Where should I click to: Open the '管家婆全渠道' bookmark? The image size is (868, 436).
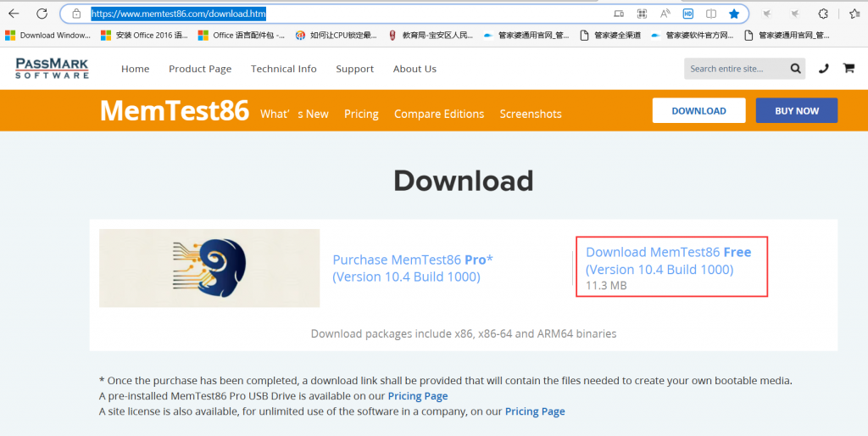click(x=610, y=36)
